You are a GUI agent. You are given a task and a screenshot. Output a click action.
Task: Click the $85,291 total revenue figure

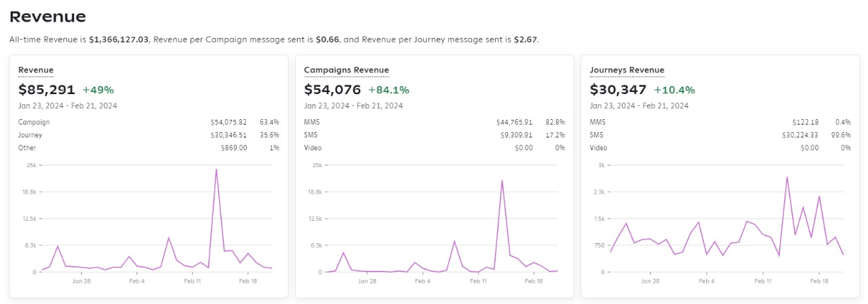[x=47, y=89]
